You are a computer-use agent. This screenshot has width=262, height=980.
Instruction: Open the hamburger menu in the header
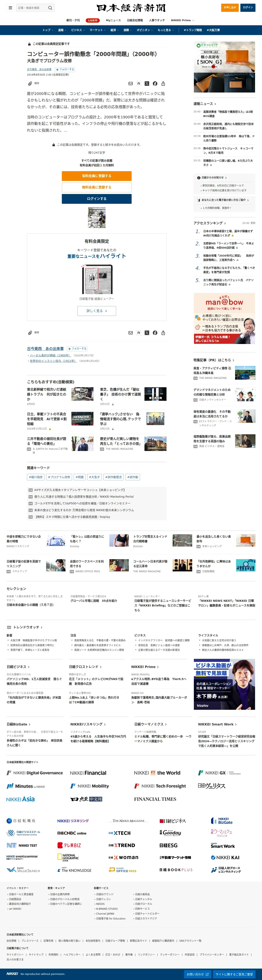[10, 8]
